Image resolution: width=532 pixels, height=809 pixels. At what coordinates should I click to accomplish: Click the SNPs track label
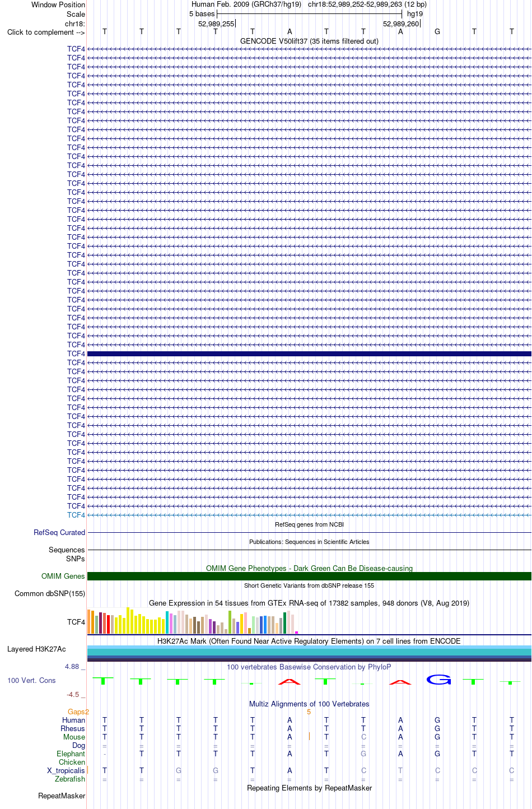[x=76, y=559]
